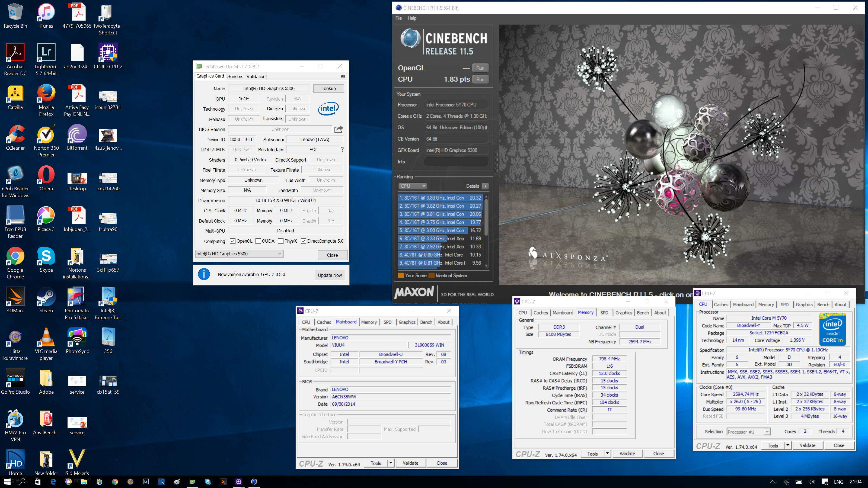This screenshot has width=868, height=488.
Task: Click the Skype icon in the taskbar
Action: click(x=208, y=481)
